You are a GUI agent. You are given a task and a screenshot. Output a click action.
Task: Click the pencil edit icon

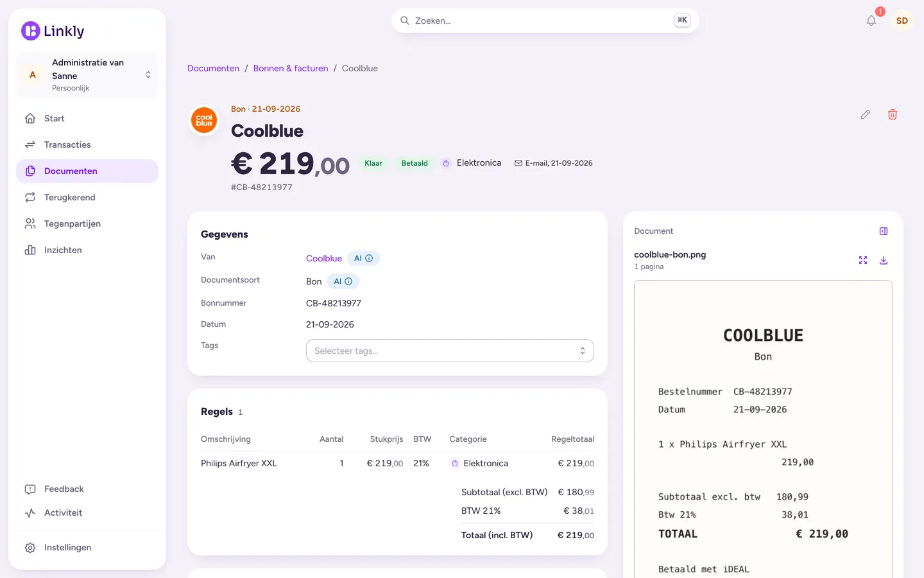pyautogui.click(x=865, y=114)
